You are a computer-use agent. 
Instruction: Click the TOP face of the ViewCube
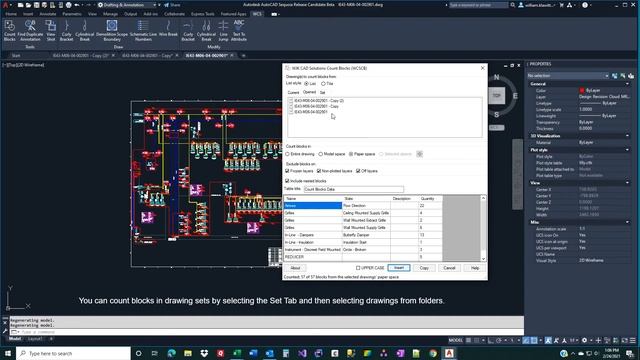pos(496,96)
